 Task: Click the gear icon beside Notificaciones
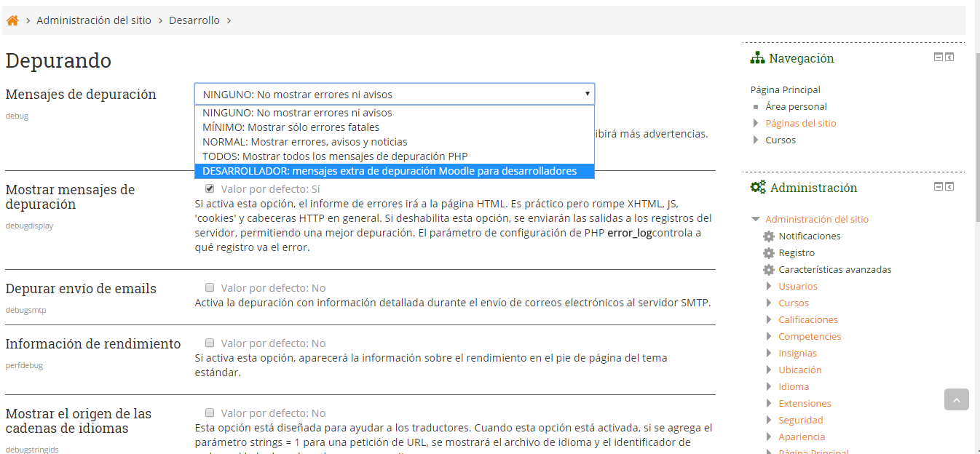point(768,236)
